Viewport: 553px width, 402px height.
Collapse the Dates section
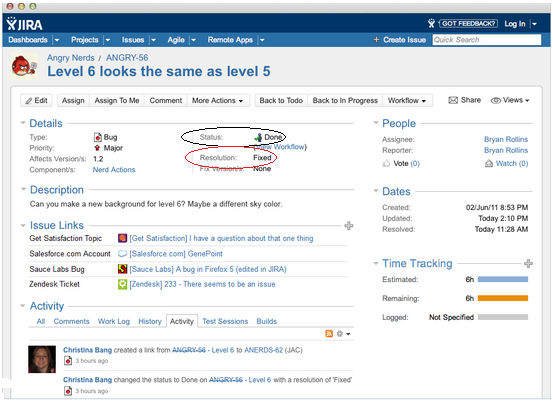click(376, 191)
